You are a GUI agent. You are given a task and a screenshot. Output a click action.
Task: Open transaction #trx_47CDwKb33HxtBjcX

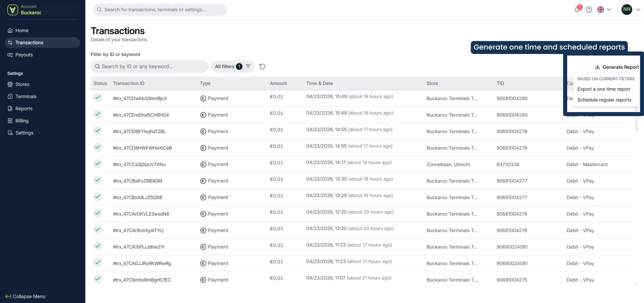[140, 98]
